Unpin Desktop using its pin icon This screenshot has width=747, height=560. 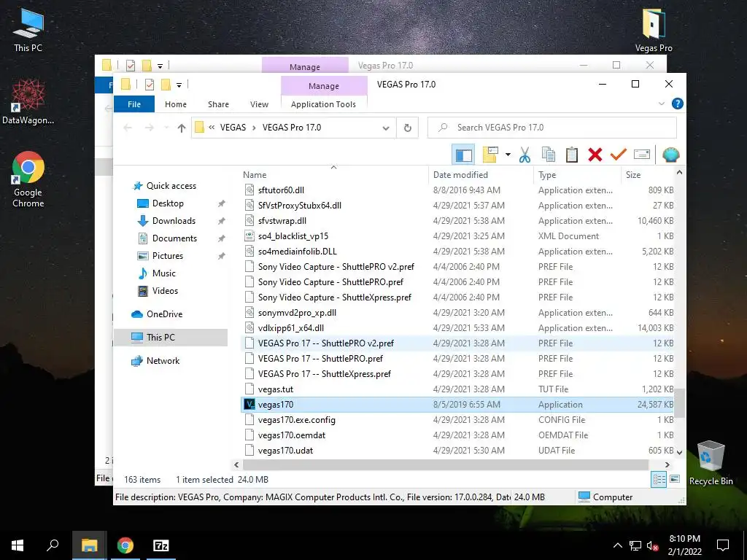point(222,203)
